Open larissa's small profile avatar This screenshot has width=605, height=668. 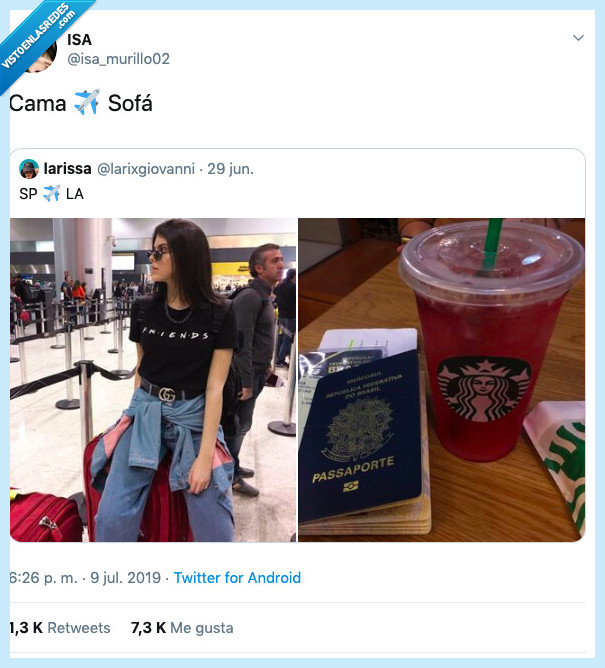(x=29, y=169)
